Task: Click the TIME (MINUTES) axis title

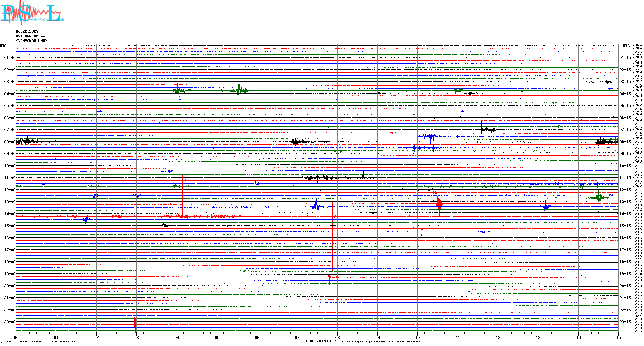Action: (x=321, y=341)
